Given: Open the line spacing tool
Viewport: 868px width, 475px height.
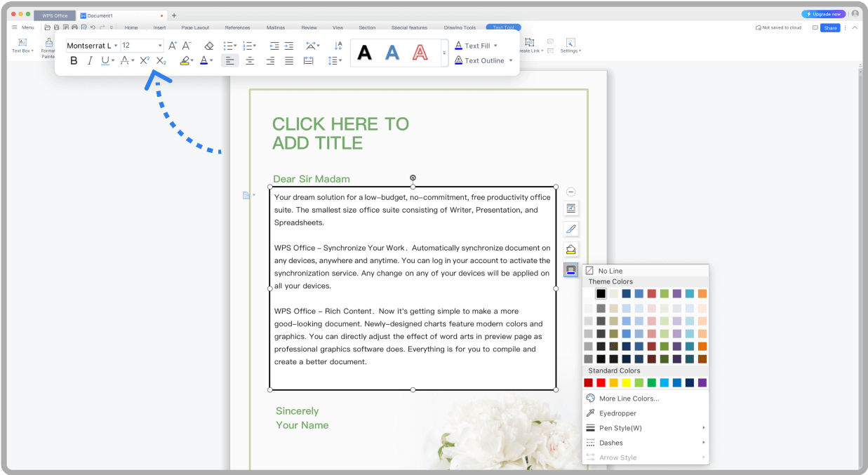Looking at the screenshot, I should pos(333,60).
